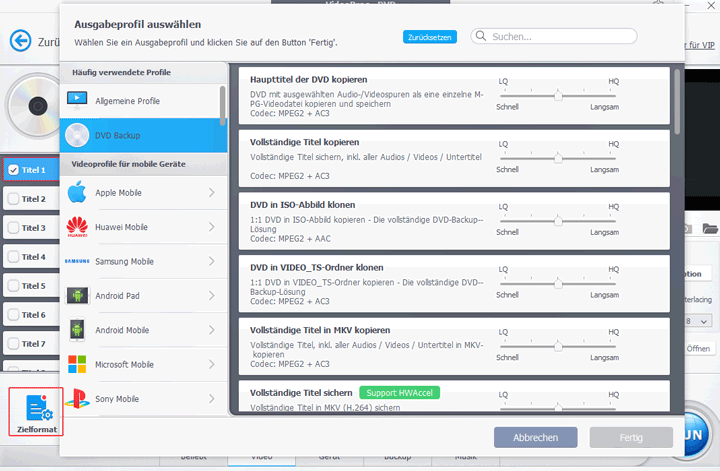Expand the Sony Mobile chevron
Image resolution: width=720 pixels, height=471 pixels.
[212, 398]
